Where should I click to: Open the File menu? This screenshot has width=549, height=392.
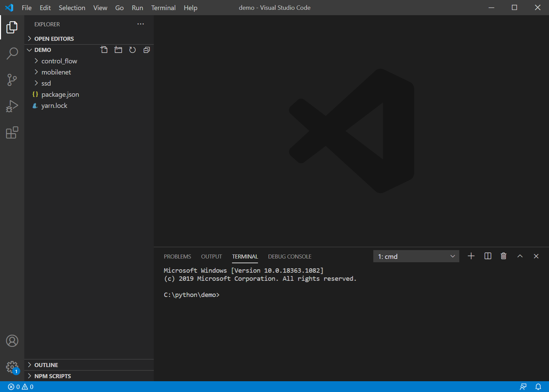(x=27, y=7)
